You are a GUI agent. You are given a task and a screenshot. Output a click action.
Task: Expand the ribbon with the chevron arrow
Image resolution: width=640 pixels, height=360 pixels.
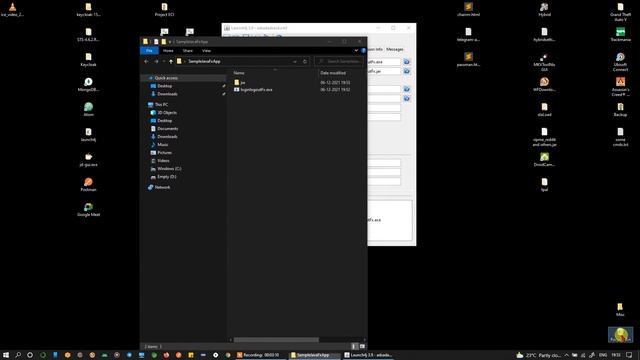[x=356, y=51]
